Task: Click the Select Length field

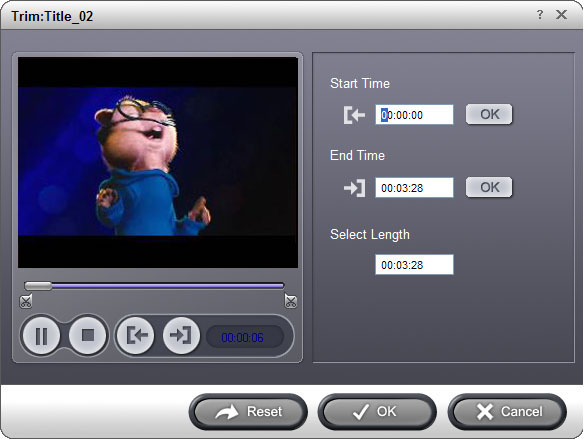Action: 414,265
